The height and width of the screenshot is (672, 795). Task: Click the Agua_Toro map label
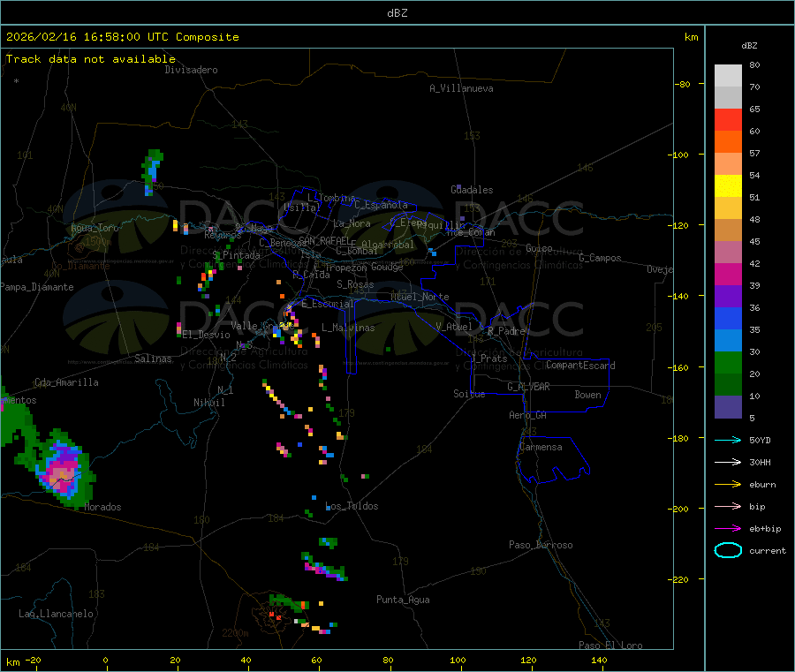(95, 228)
